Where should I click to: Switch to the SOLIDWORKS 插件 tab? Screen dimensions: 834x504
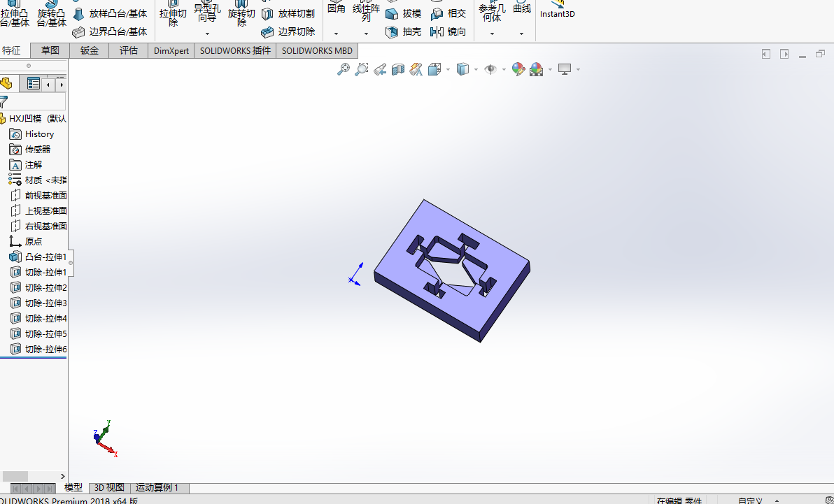235,50
